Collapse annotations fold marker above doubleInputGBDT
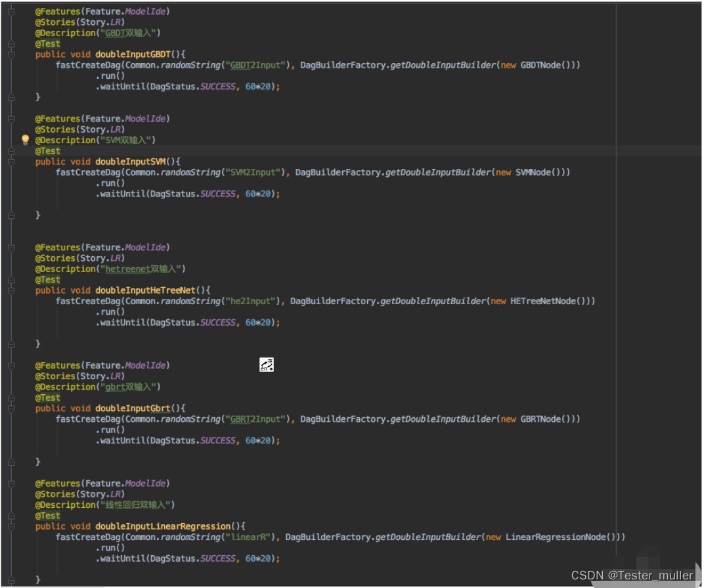The height and width of the screenshot is (588, 704). (x=12, y=12)
